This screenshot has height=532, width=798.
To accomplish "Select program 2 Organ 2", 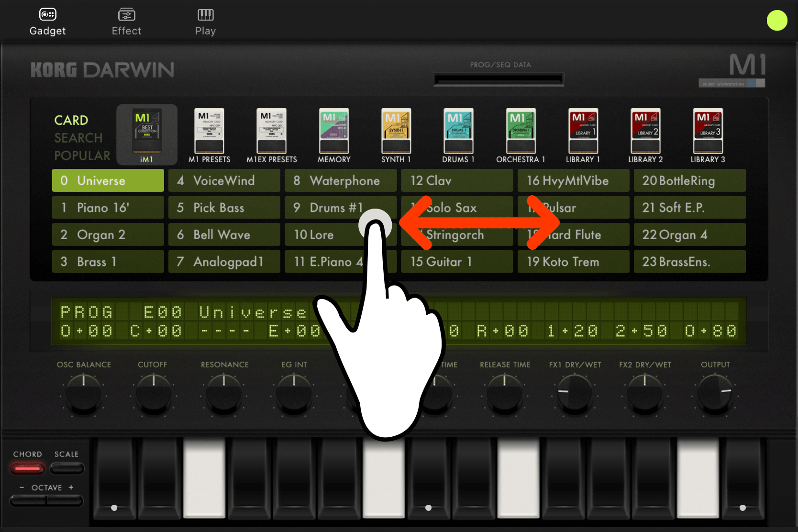I will coord(108,234).
